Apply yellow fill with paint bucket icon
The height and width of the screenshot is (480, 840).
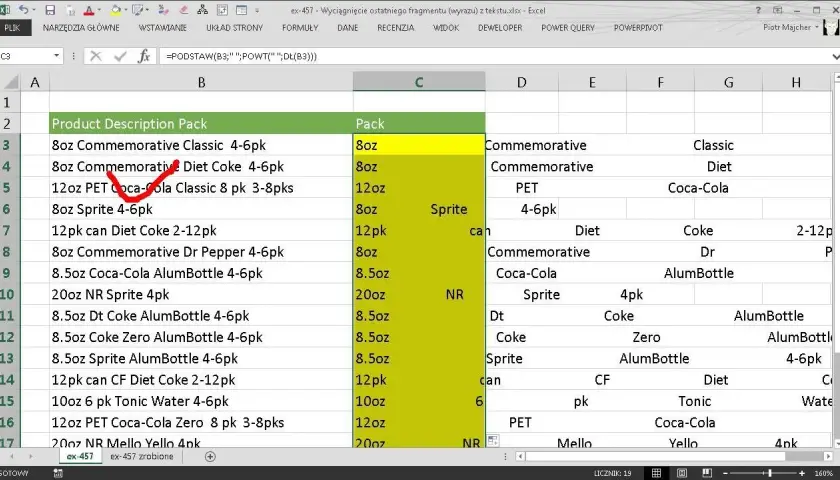[116, 10]
